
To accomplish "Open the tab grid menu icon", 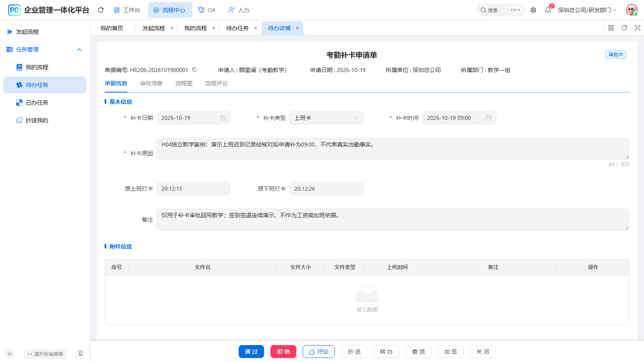I will pyautogui.click(x=611, y=28).
